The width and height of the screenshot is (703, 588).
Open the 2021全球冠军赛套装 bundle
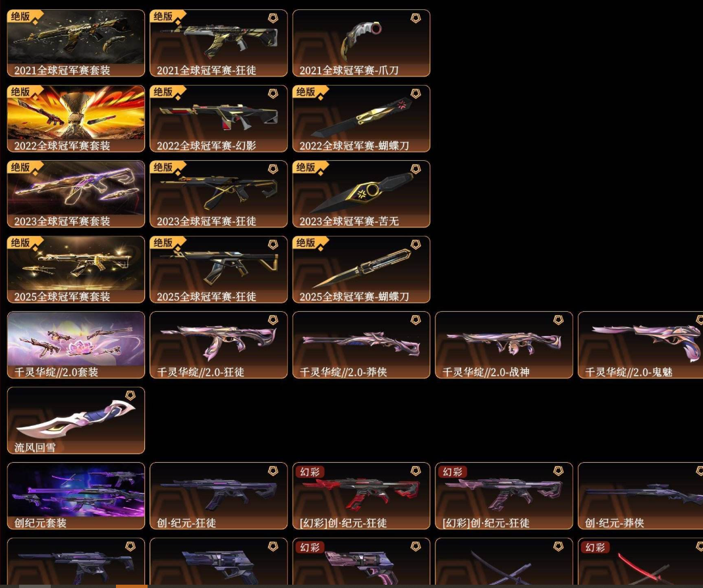76,43
